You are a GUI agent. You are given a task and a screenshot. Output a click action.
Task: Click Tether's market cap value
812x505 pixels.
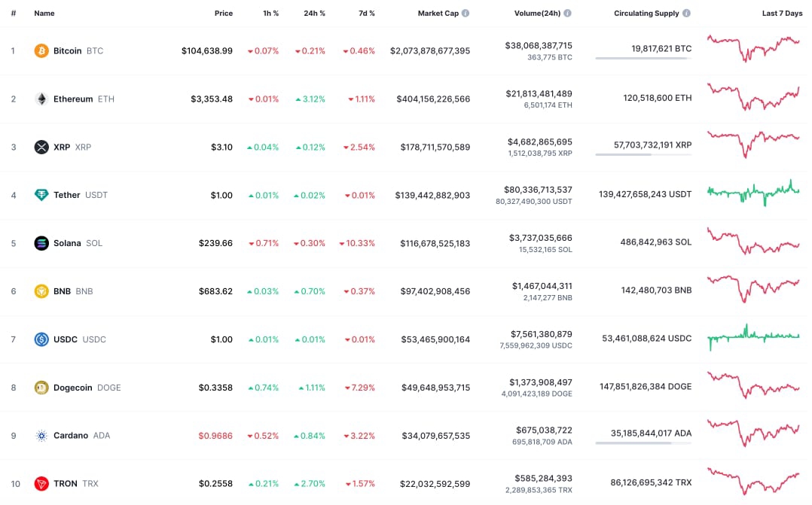pos(432,196)
